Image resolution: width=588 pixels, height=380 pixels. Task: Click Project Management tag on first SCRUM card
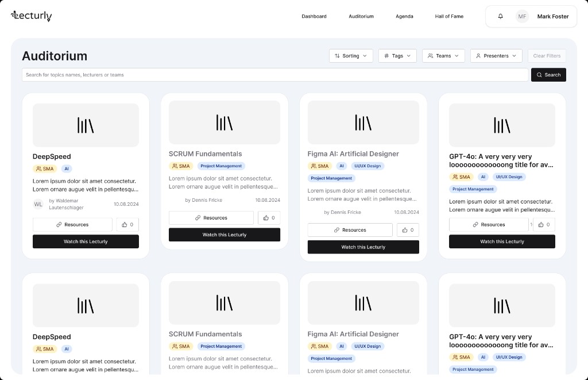tap(221, 166)
